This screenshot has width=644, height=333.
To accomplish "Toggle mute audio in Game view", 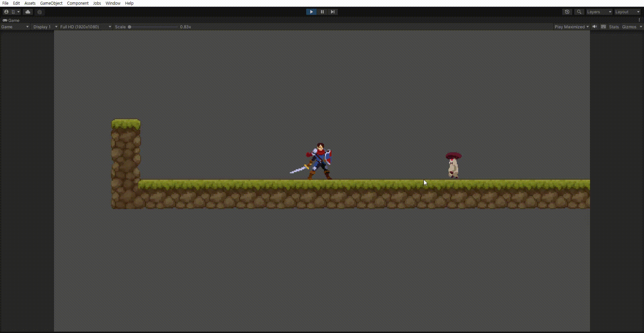I will (595, 27).
